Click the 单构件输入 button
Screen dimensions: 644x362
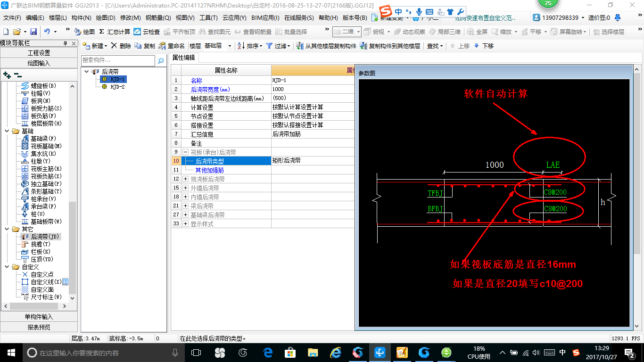pos(39,317)
